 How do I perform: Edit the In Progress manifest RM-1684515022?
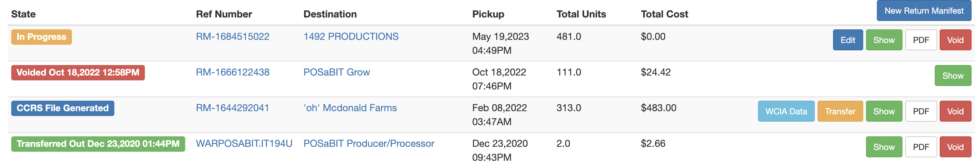848,40
